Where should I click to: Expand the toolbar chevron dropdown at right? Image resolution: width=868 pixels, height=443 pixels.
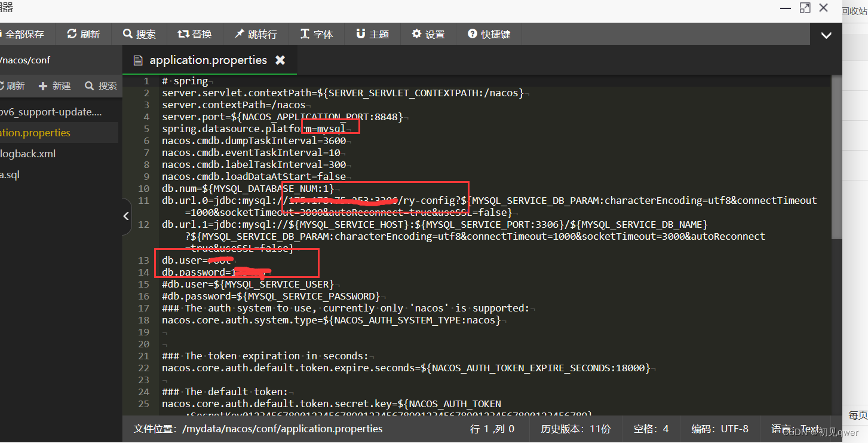tap(826, 35)
